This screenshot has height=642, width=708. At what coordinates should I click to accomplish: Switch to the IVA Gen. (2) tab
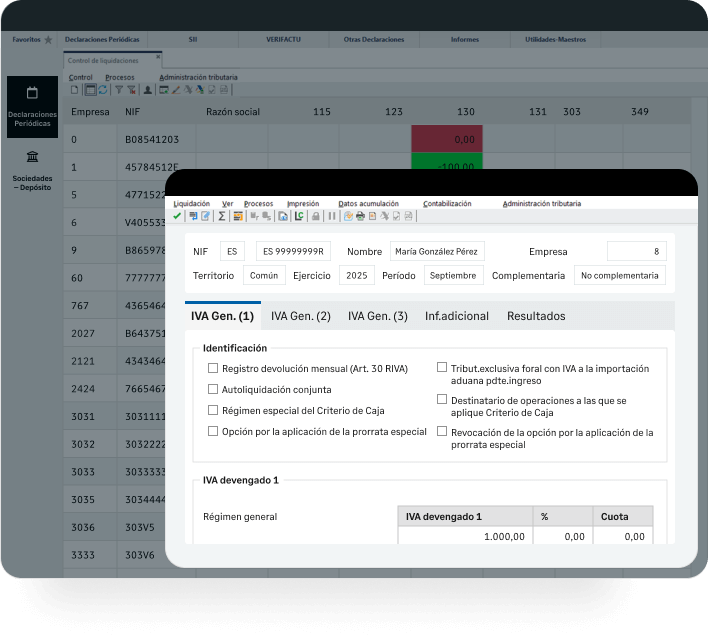pos(301,316)
